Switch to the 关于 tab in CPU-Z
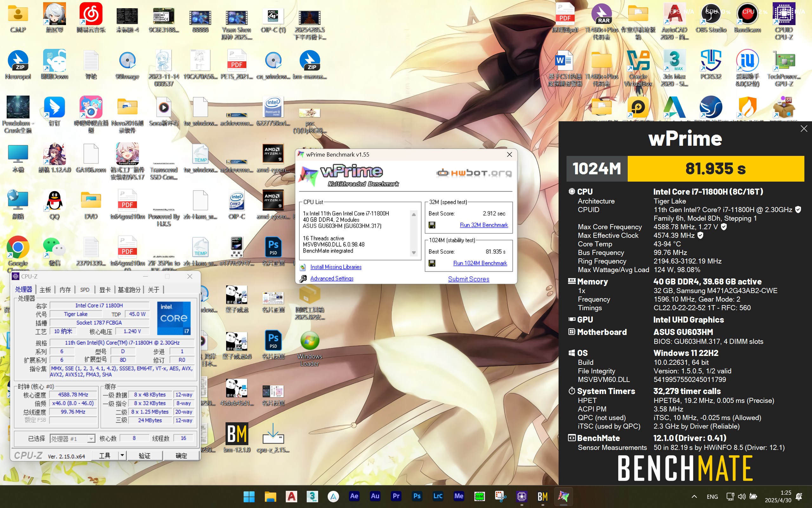The image size is (812, 508). coord(153,290)
